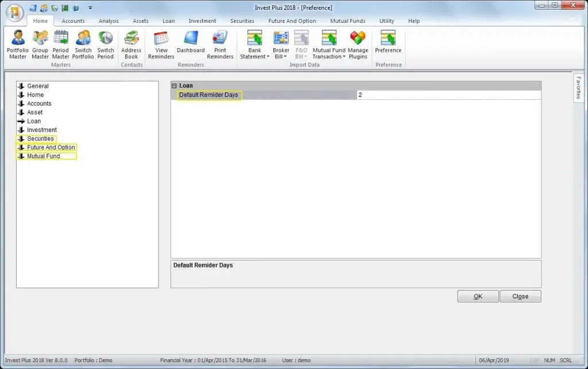Click Print Reminders
The height and width of the screenshot is (369, 588).
(x=220, y=45)
